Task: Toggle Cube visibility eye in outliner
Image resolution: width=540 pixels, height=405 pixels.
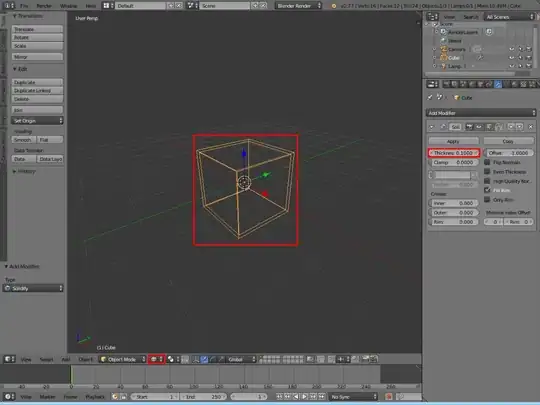Action: click(x=512, y=58)
